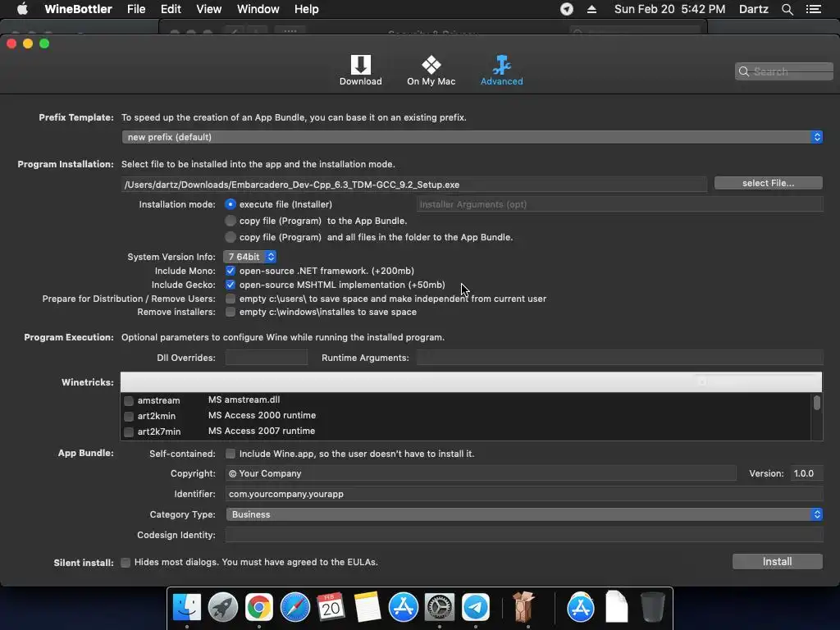This screenshot has height=630, width=840.
Task: Open the Trash in the Dock
Action: point(652,607)
